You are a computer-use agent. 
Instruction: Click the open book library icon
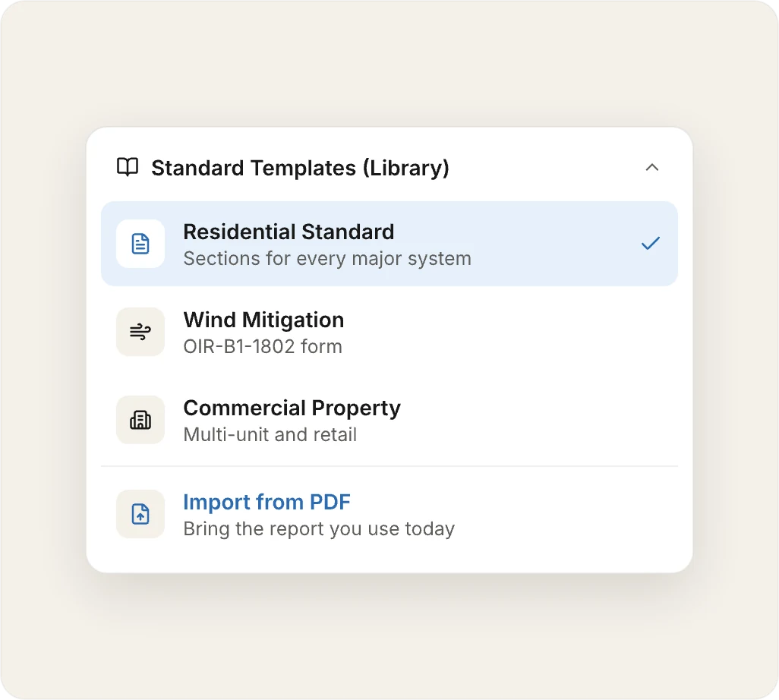[128, 167]
